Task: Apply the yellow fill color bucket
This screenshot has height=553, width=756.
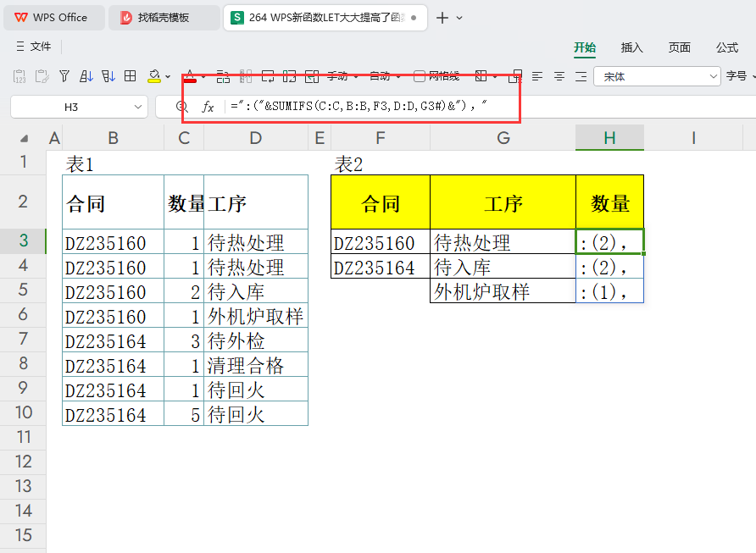Action: tap(154, 76)
